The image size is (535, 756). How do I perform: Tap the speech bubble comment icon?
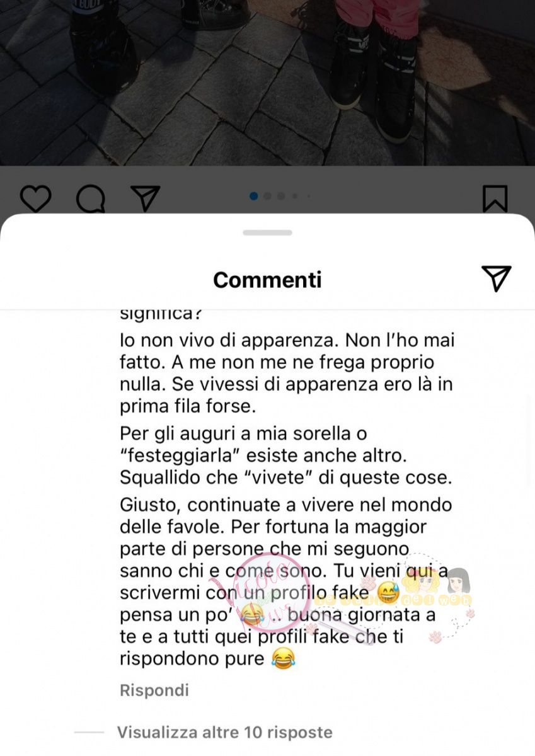[90, 199]
